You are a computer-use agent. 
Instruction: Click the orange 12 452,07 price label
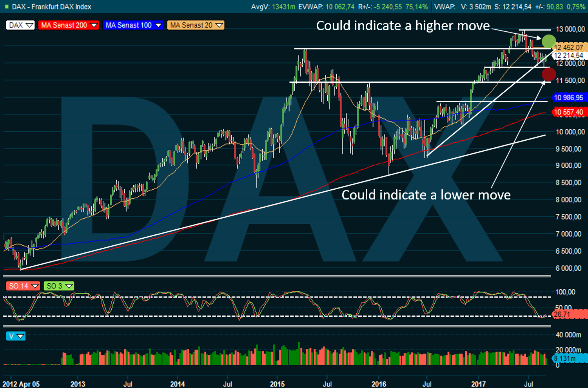(569, 47)
